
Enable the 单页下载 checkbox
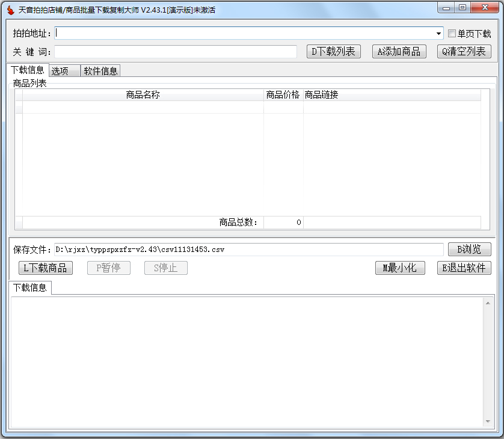tap(452, 34)
